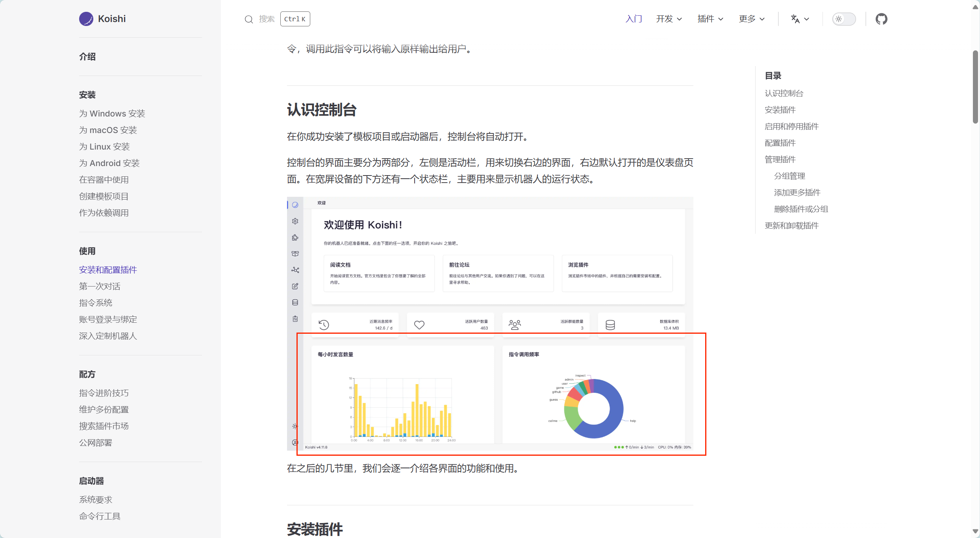The height and width of the screenshot is (538, 980).
Task: Select 安装和配置插件 in sidebar
Action: [x=108, y=270]
